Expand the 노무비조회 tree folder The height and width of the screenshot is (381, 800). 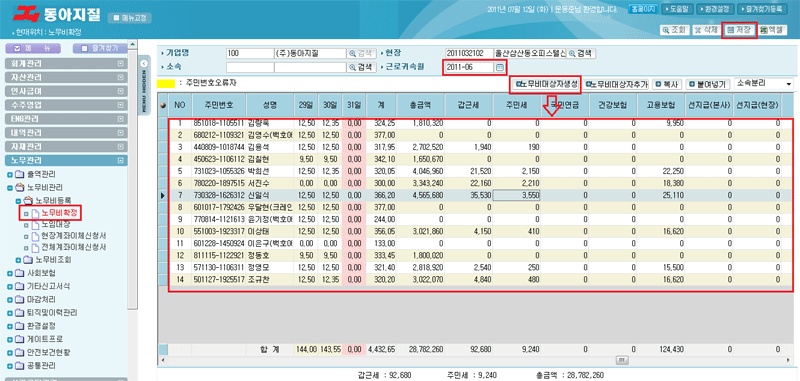[18, 260]
